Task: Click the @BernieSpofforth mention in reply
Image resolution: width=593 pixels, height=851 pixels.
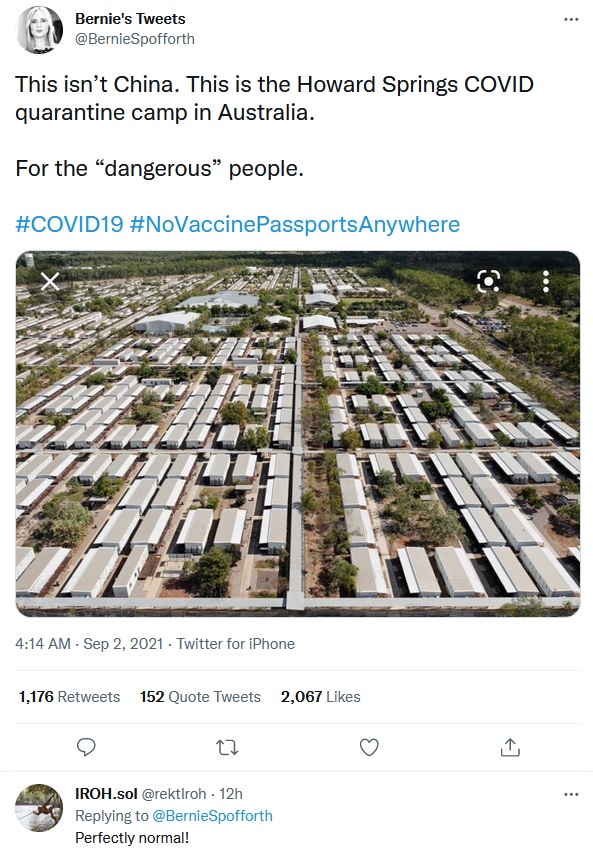Action: click(x=212, y=816)
